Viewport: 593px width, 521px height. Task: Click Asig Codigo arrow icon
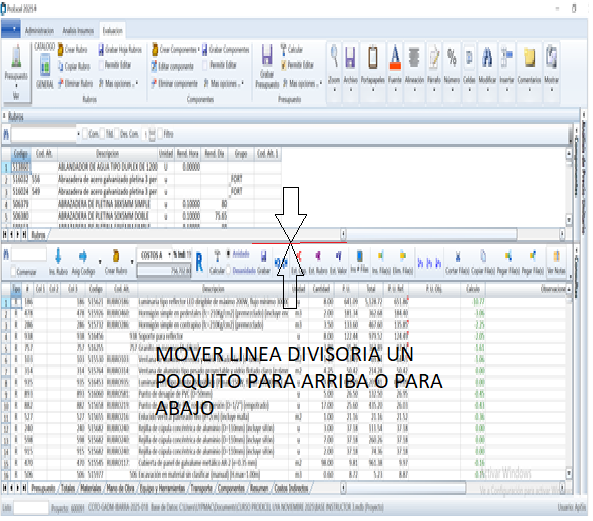(82, 256)
